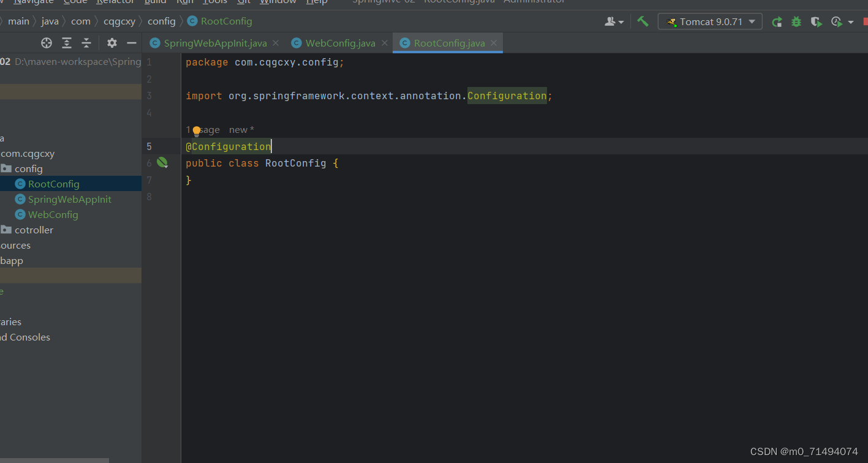Click SpringWebAppInit's class icon in tree
868x463 pixels.
20,199
